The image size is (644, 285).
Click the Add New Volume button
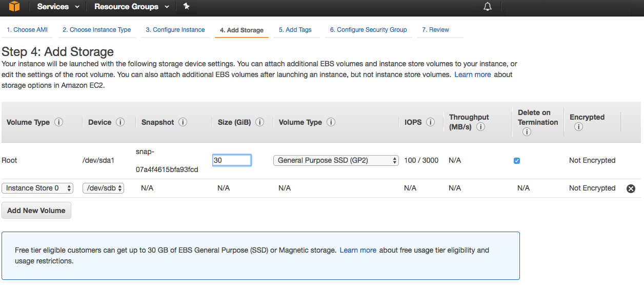36,211
